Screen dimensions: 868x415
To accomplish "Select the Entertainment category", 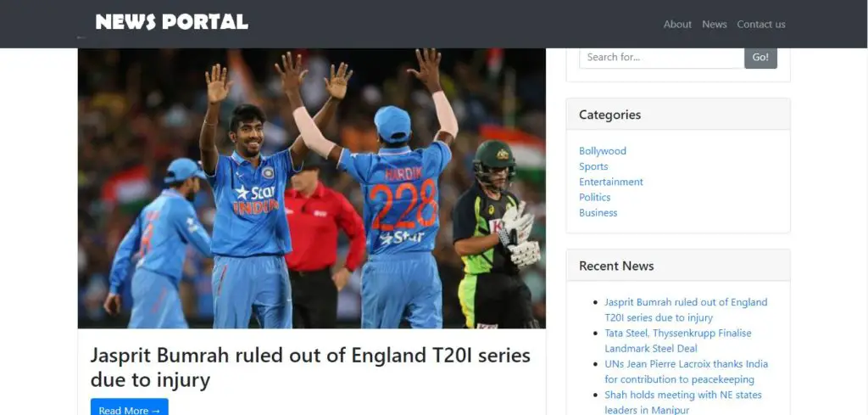I will click(x=611, y=182).
